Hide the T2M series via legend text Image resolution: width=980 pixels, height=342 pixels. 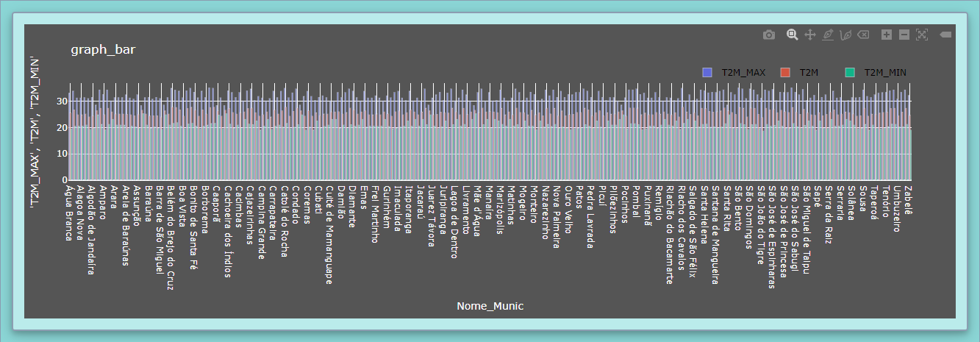[x=809, y=72]
